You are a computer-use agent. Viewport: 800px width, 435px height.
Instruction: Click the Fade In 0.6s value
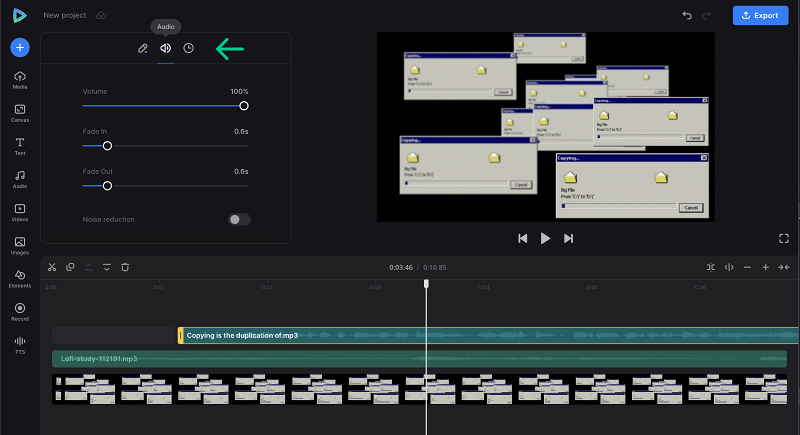click(x=241, y=132)
